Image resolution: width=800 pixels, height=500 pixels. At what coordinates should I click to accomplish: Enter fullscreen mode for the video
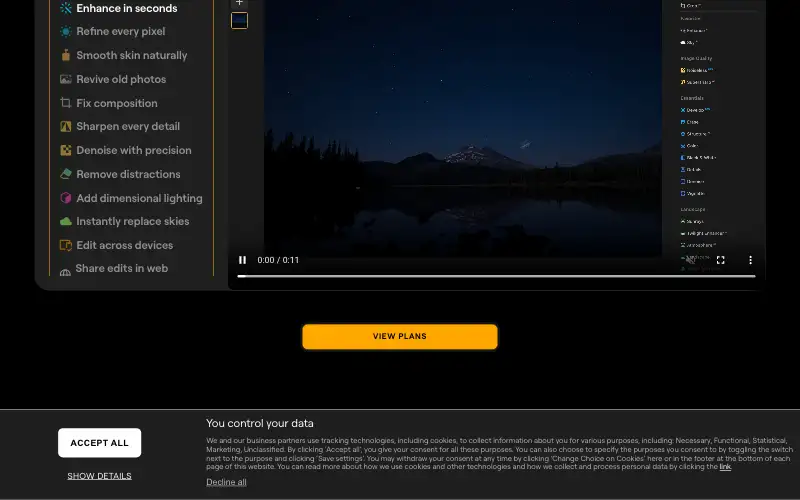pos(720,260)
